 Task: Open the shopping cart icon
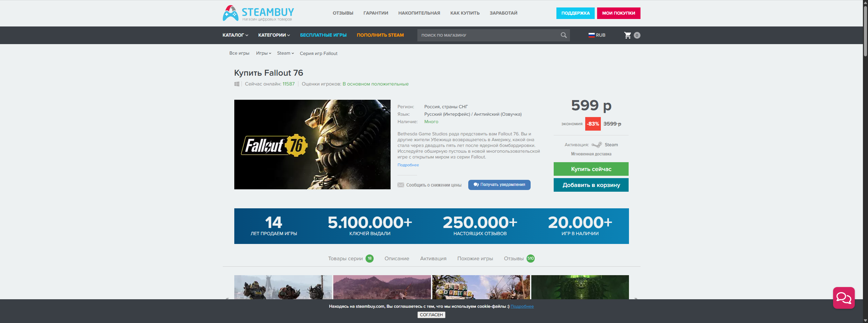pos(628,35)
